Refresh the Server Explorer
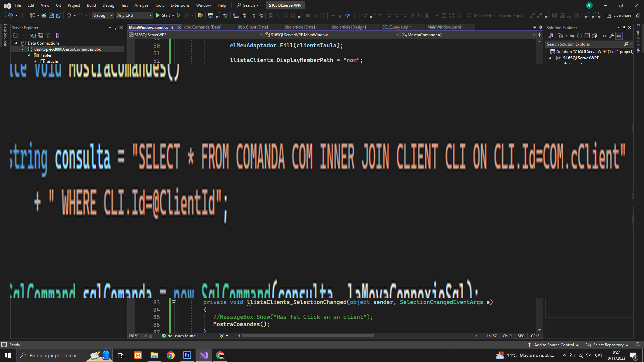644x362 pixels. click(x=15, y=36)
